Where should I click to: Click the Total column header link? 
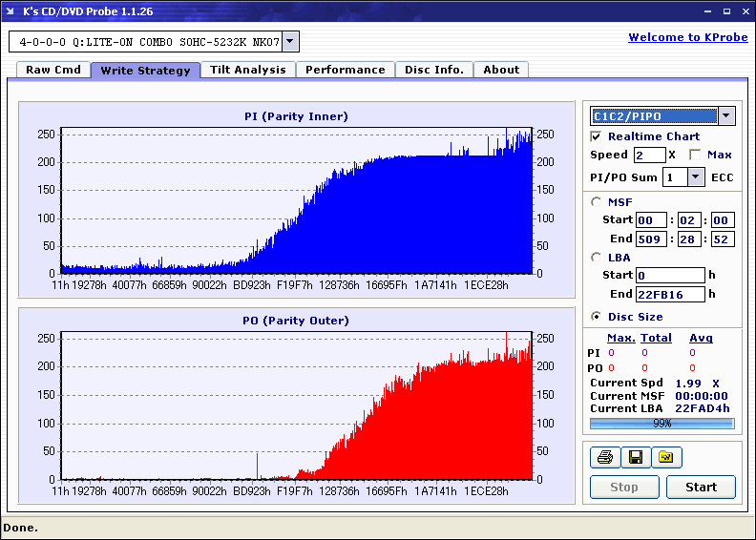pyautogui.click(x=656, y=338)
